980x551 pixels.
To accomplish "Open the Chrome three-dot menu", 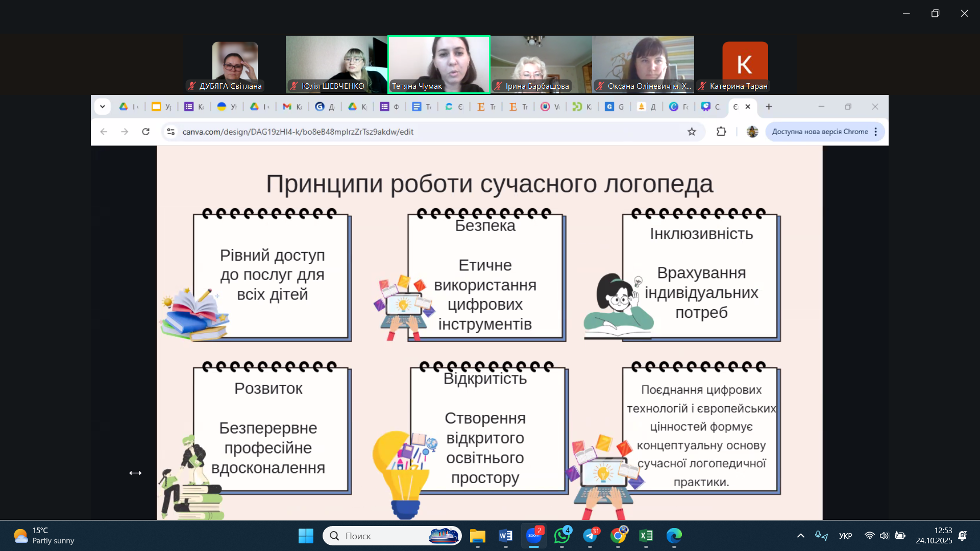I will coord(876,132).
